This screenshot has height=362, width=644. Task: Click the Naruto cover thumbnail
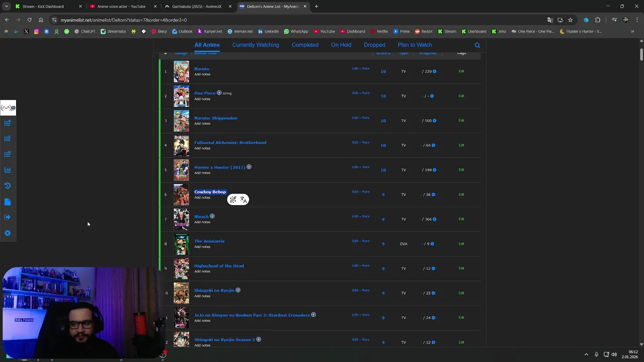click(181, 71)
